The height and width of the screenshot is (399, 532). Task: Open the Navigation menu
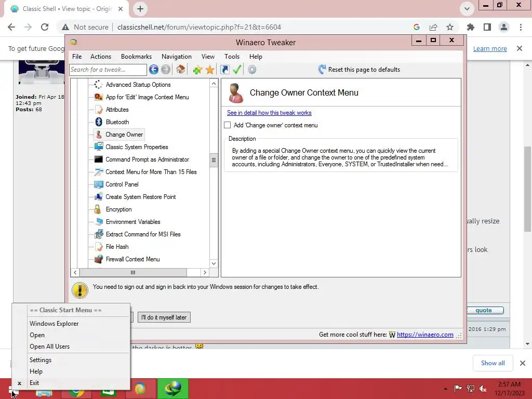click(177, 57)
